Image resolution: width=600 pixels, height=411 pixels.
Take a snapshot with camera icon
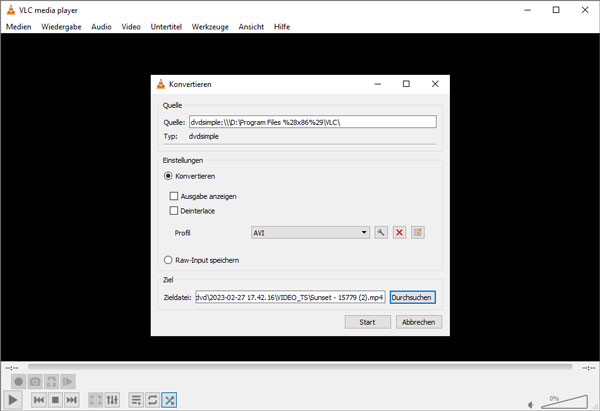(35, 382)
